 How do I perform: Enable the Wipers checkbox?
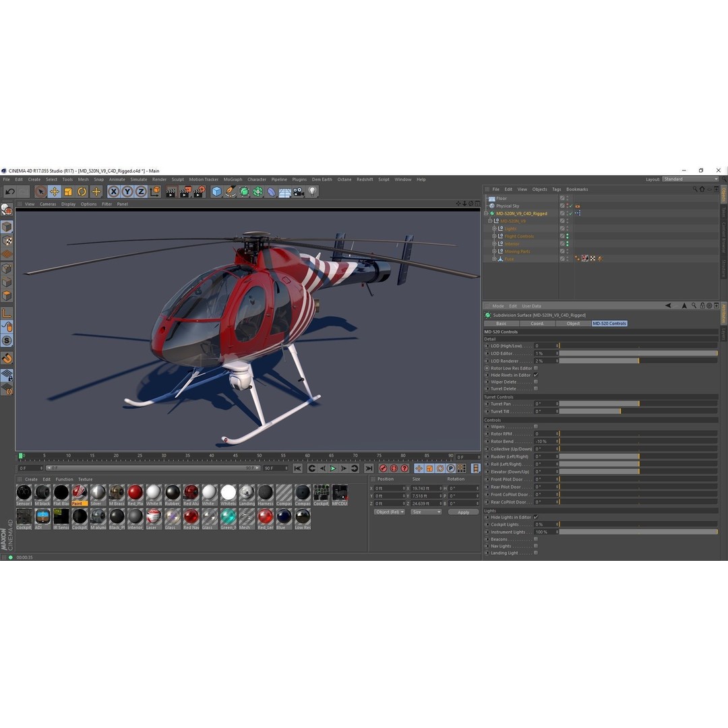[536, 427]
